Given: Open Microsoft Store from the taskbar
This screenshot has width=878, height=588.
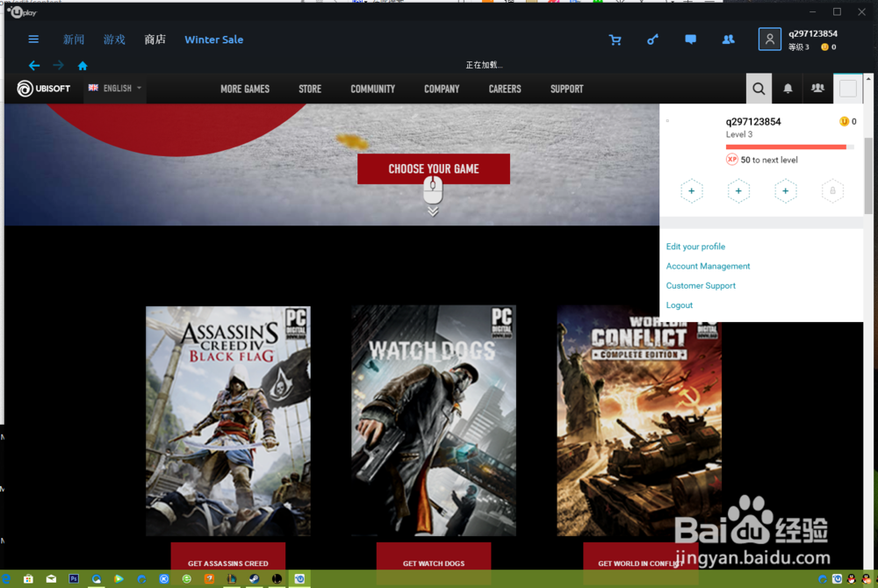Looking at the screenshot, I should 28,579.
